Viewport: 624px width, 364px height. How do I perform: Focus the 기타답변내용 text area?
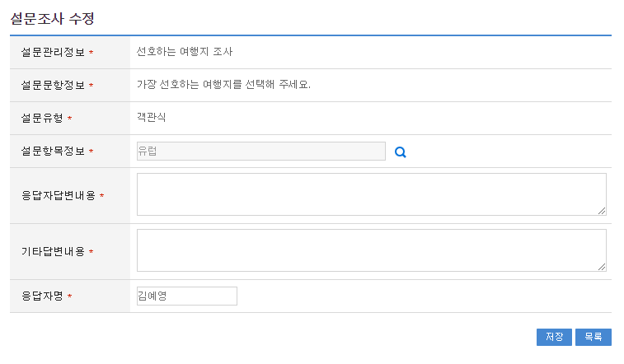pyautogui.click(x=371, y=250)
